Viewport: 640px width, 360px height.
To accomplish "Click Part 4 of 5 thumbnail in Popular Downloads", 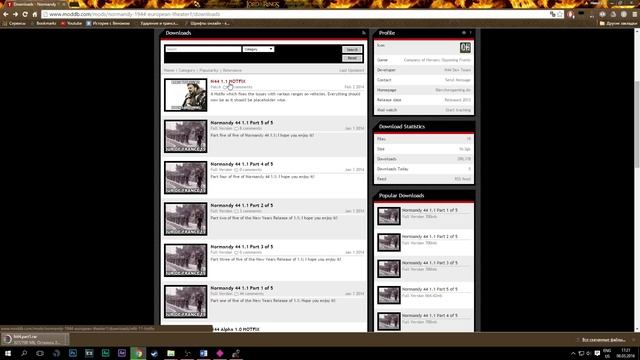I will pos(389,321).
